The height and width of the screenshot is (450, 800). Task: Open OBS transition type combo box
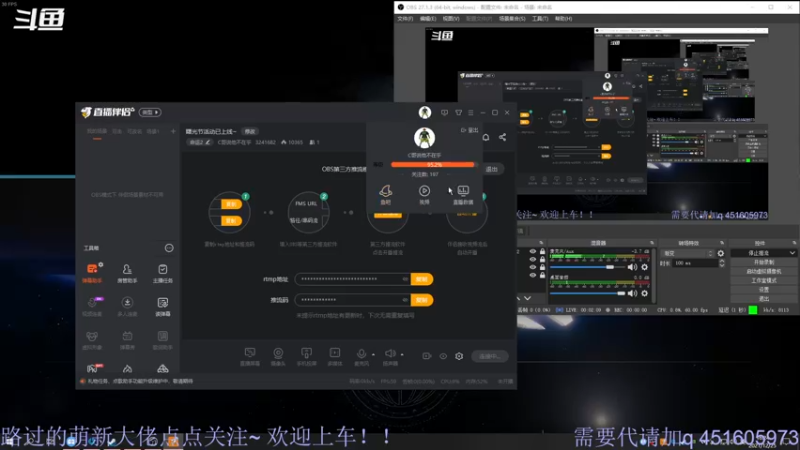(x=687, y=253)
